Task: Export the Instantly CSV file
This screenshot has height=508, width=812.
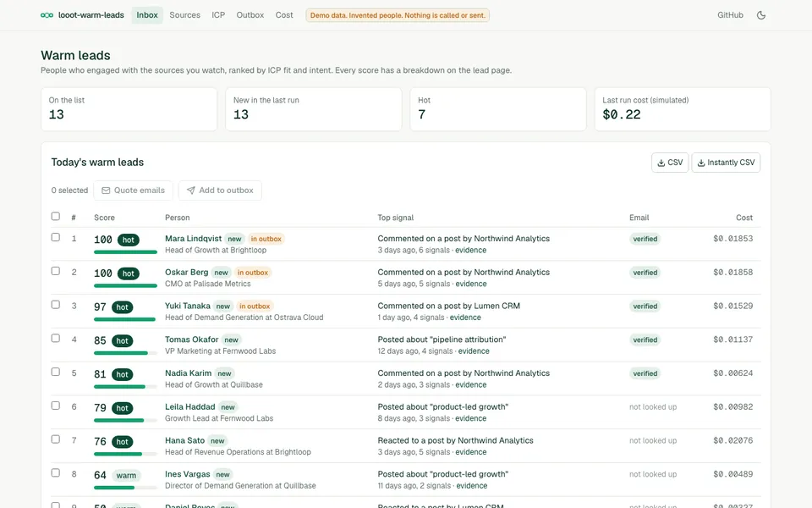Action: pos(726,163)
